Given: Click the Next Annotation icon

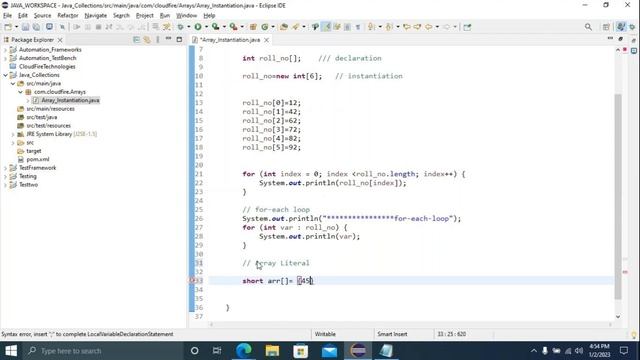Looking at the screenshot, I should click(371, 27).
